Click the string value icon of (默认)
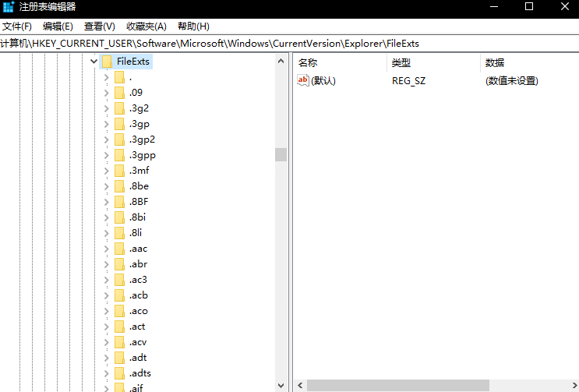Viewport: 579px width, 392px height. [303, 80]
